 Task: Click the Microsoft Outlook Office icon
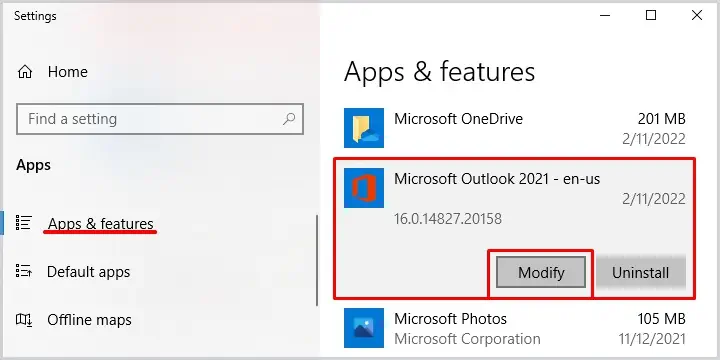click(364, 188)
